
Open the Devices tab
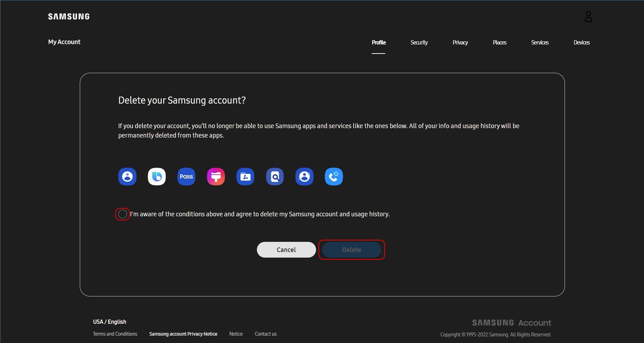[x=581, y=42]
